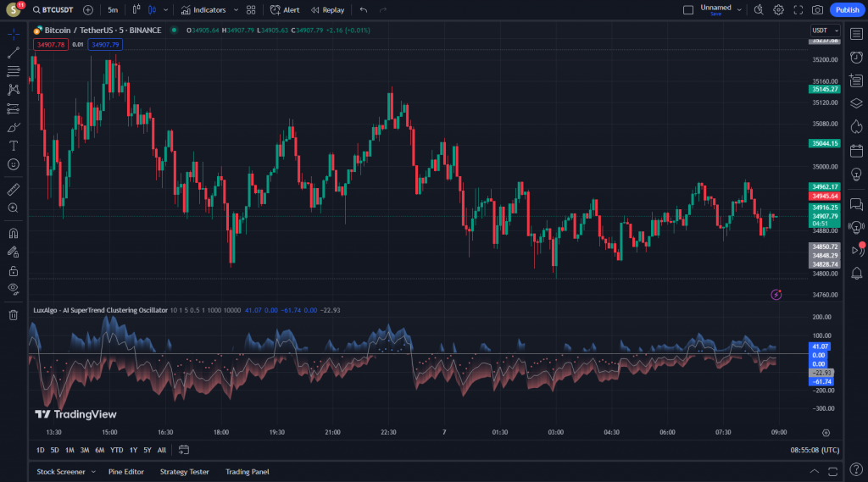Toggle stay in drawing mode
This screenshot has width=868, height=482.
point(14,252)
